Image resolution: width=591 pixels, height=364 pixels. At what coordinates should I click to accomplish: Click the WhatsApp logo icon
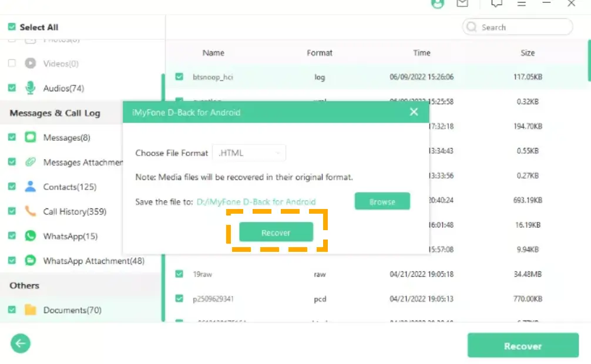(x=30, y=236)
